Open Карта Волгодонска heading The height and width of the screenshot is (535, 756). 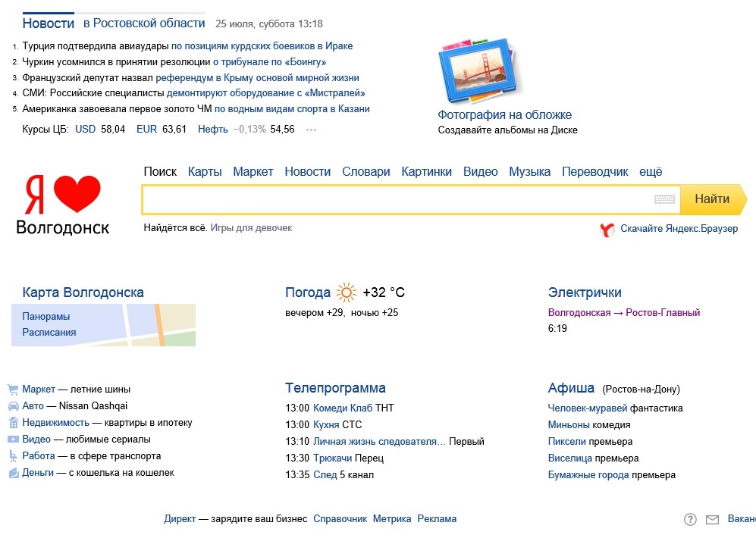[x=83, y=293]
